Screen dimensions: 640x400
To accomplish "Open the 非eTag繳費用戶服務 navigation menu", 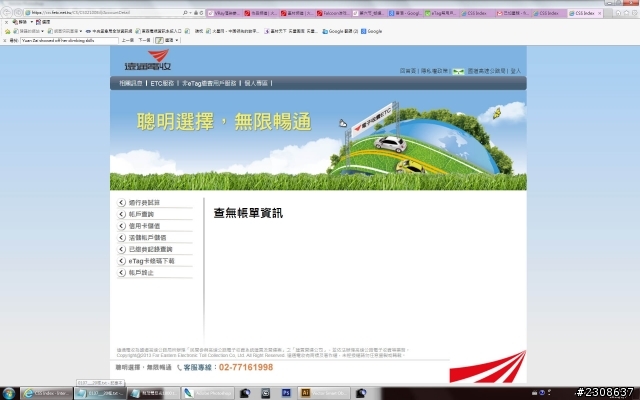I will click(209, 83).
